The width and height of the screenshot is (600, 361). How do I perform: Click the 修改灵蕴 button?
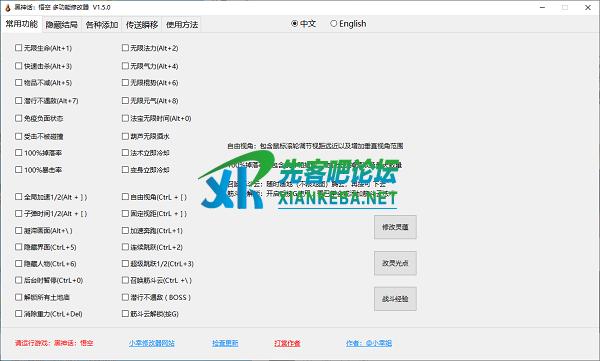pos(395,227)
